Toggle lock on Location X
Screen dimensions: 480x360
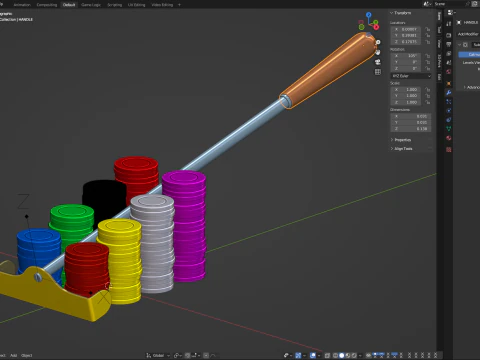coord(428,29)
